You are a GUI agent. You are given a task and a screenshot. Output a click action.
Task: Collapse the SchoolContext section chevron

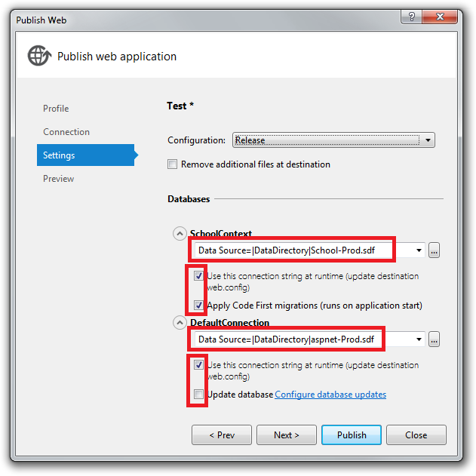pyautogui.click(x=180, y=234)
